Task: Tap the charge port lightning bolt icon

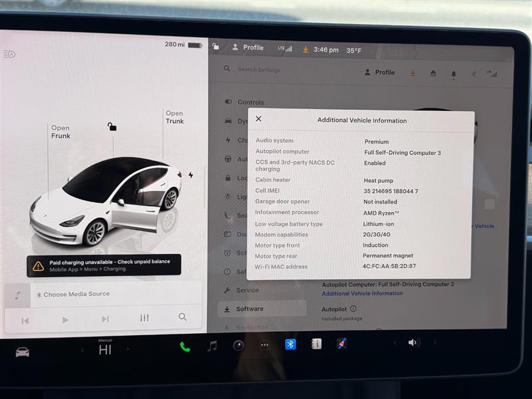Action: [191, 175]
